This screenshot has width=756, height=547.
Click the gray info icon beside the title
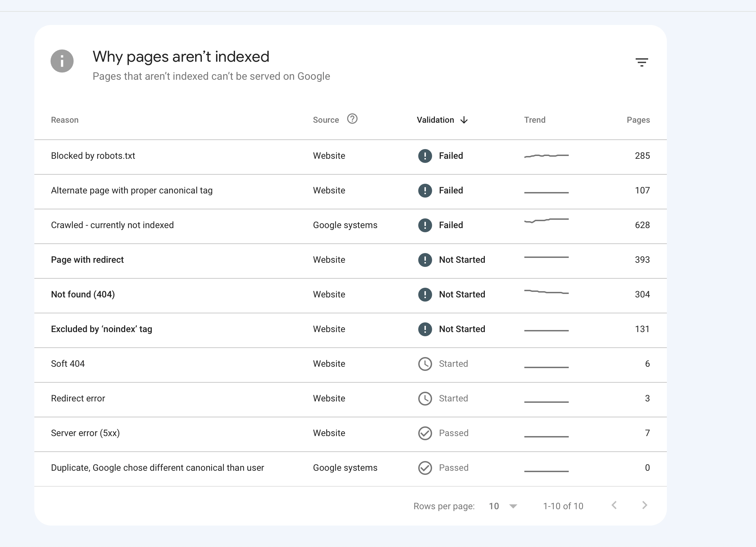point(62,61)
